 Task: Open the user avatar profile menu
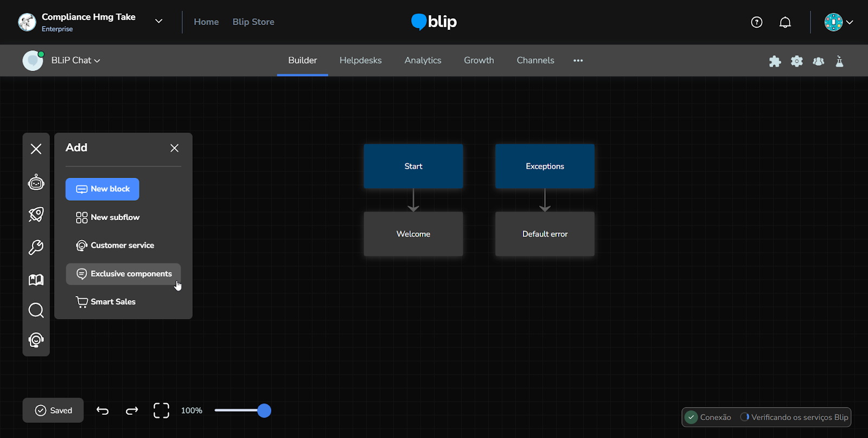(x=838, y=22)
